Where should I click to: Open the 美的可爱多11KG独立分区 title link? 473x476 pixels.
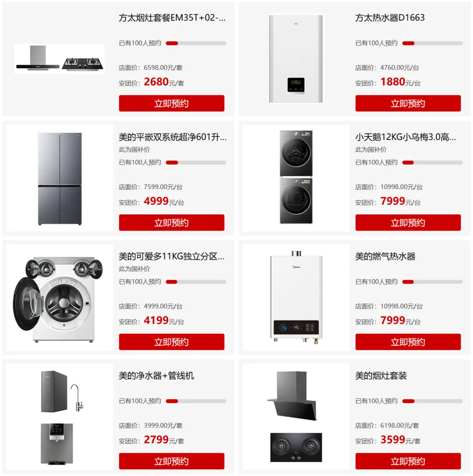click(172, 256)
